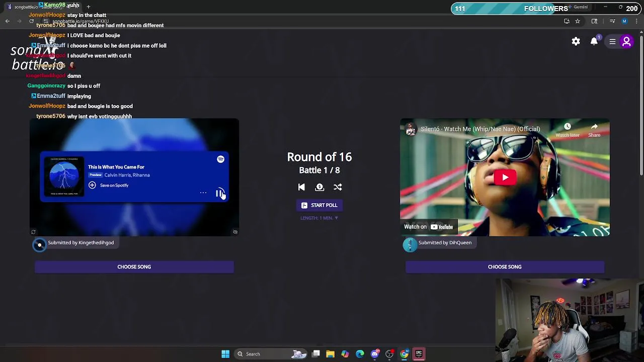
Task: Open songbattle settings gear
Action: pyautogui.click(x=576, y=42)
